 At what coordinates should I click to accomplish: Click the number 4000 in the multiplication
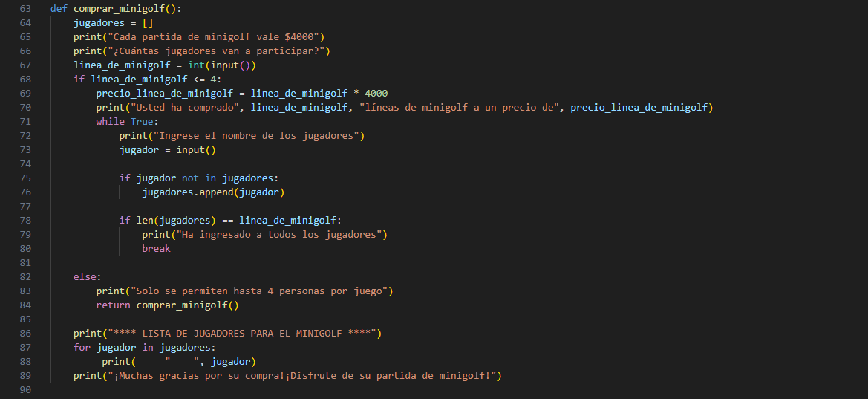376,94
